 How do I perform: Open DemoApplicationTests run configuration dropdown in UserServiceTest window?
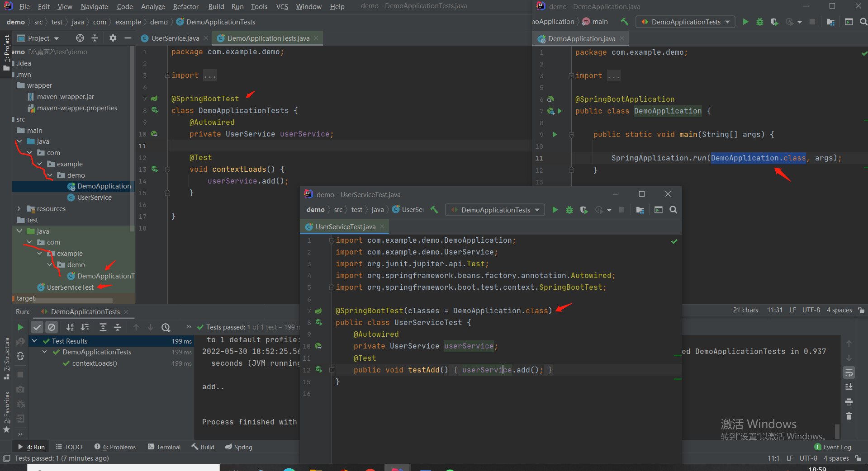(x=495, y=210)
